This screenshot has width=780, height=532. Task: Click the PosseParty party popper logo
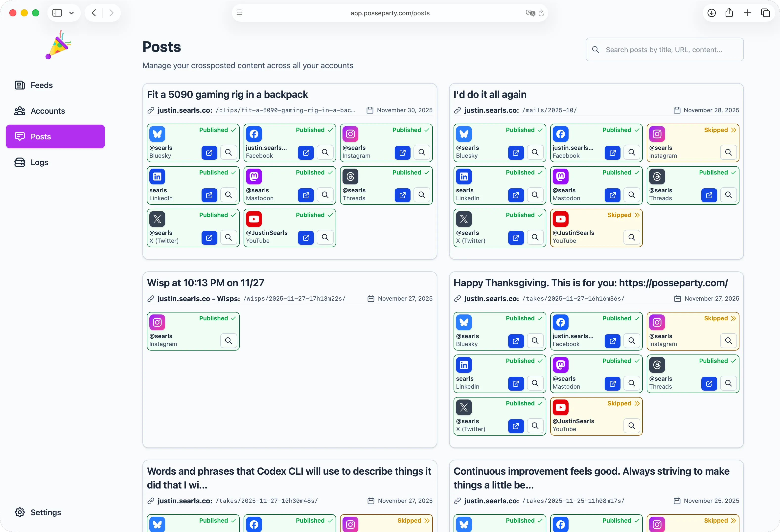(x=58, y=45)
